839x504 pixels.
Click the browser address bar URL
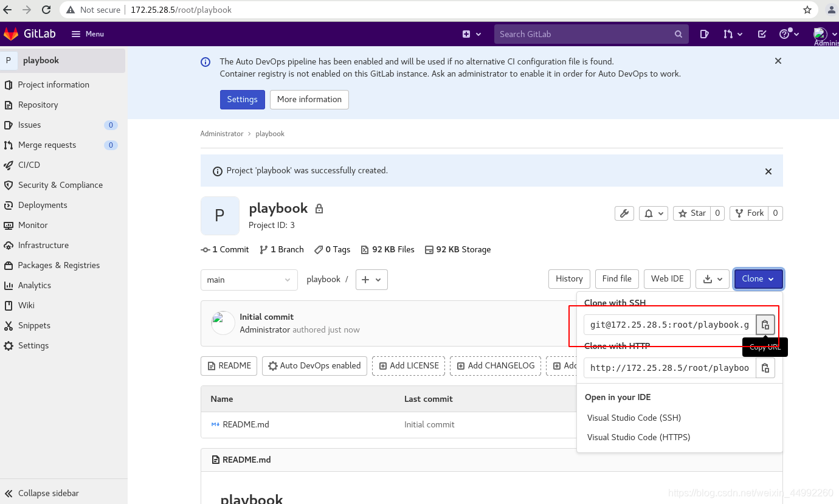[181, 10]
